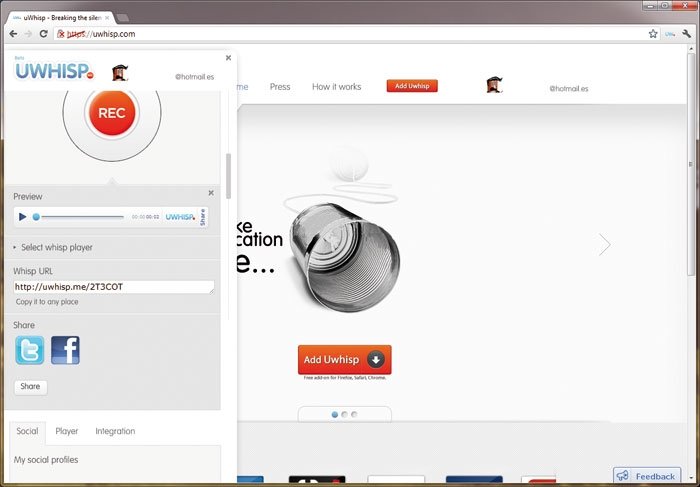Click the Share button below social icons
Viewport: 700px width, 487px height.
[30, 387]
